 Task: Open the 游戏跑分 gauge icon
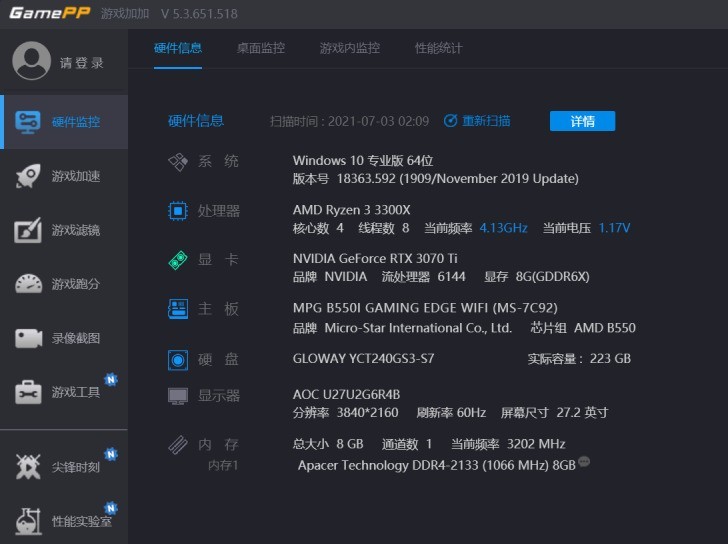(28, 284)
